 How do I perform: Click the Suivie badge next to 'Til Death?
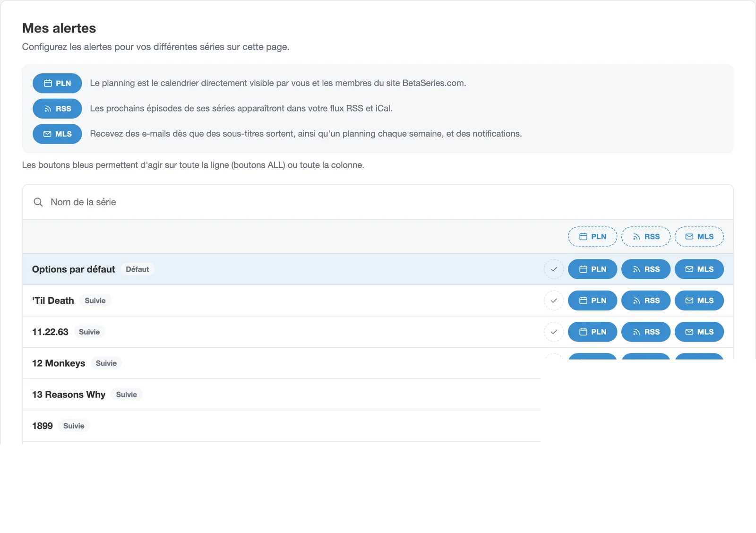[95, 301]
